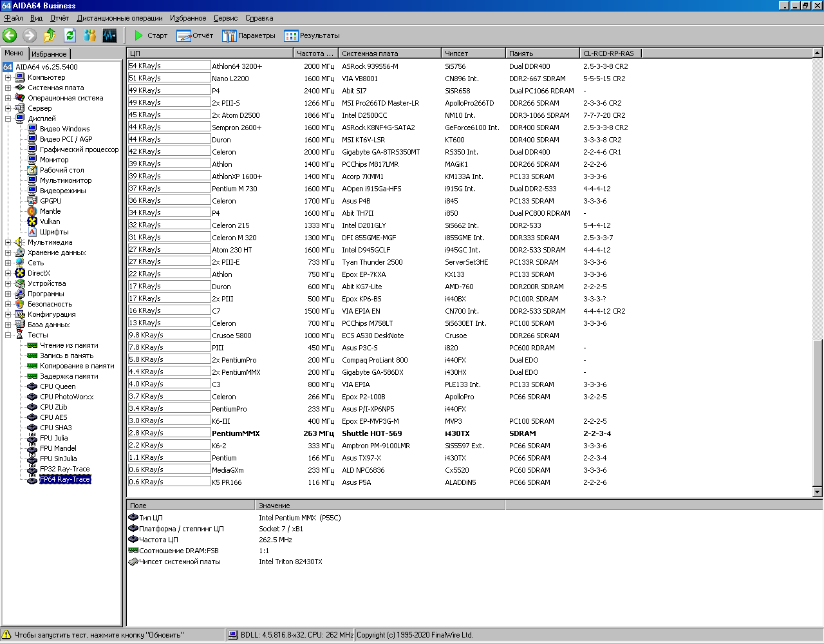Image resolution: width=824 pixels, height=644 pixels.
Task: Switch to the Избранное tab
Action: pyautogui.click(x=49, y=54)
